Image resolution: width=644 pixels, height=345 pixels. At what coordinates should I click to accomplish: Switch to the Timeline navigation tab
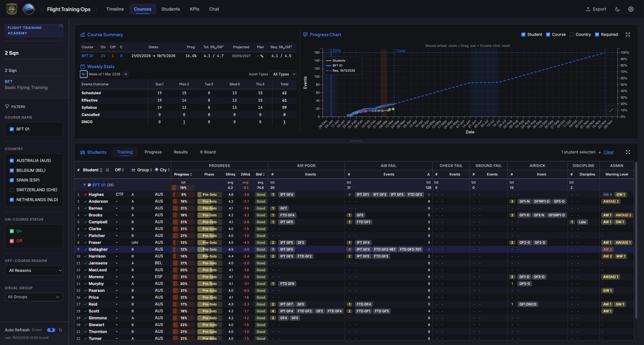(x=115, y=9)
